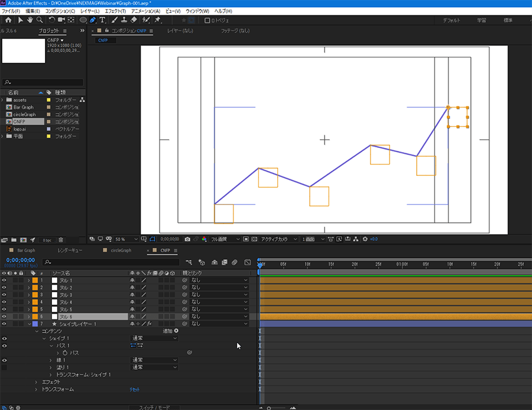Toggle visibility of シェイプレイヤー 1
532x410 pixels.
point(4,324)
